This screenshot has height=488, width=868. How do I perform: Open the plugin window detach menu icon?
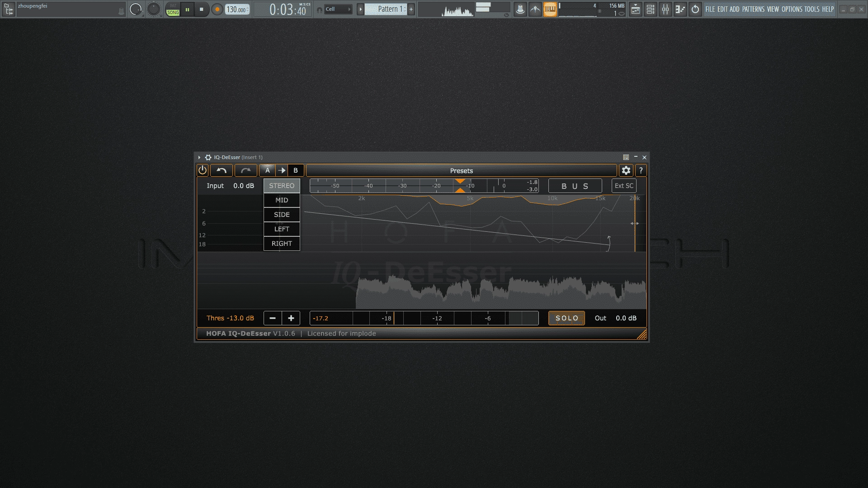pyautogui.click(x=626, y=157)
